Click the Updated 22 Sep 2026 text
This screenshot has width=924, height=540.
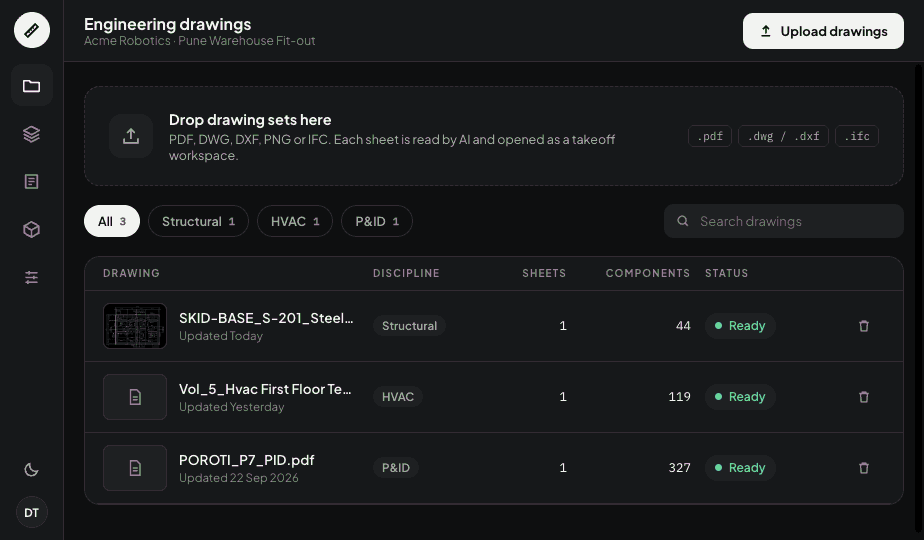239,478
